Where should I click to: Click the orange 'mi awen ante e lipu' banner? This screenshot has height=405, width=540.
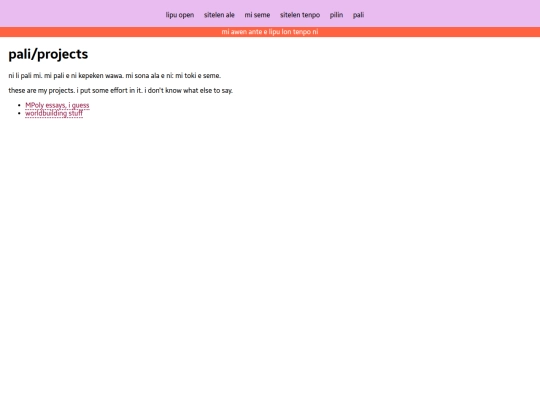coord(270,32)
